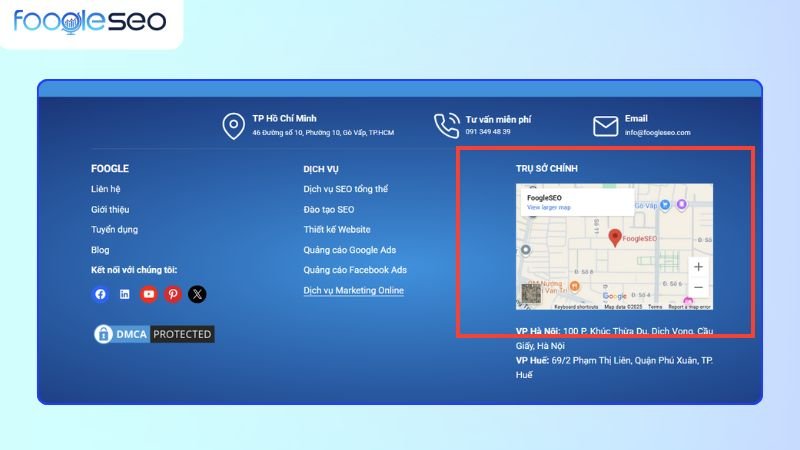The height and width of the screenshot is (450, 800).
Task: Click the FoogleSEO logo at top
Action: 90,21
